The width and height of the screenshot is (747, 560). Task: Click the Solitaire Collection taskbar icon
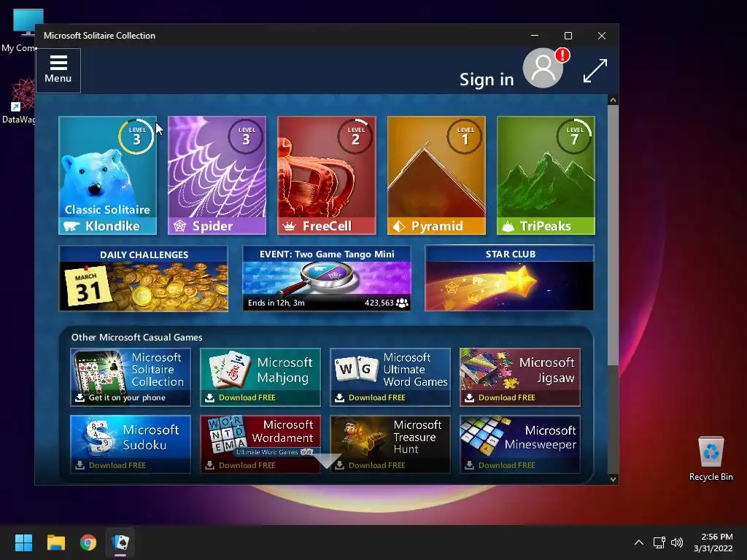pos(120,542)
